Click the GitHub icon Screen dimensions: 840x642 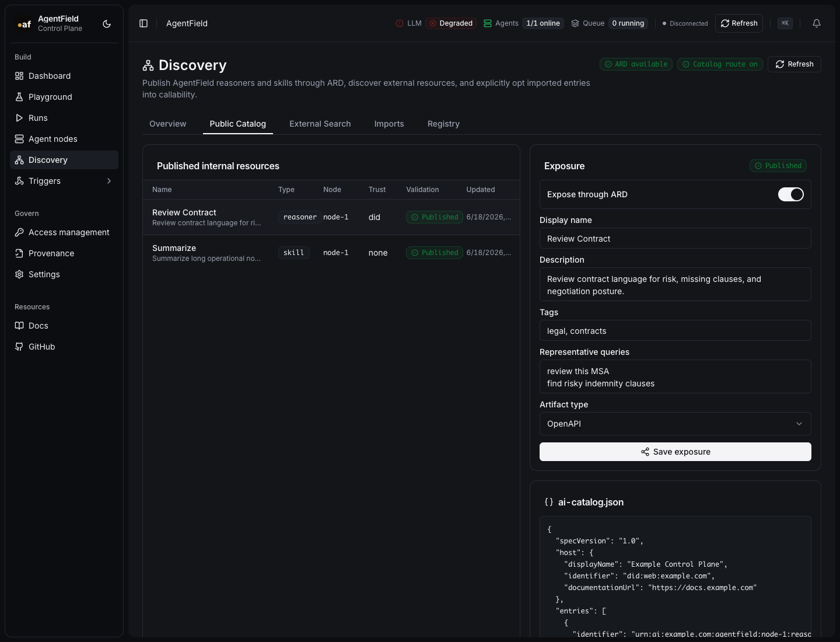[19, 347]
